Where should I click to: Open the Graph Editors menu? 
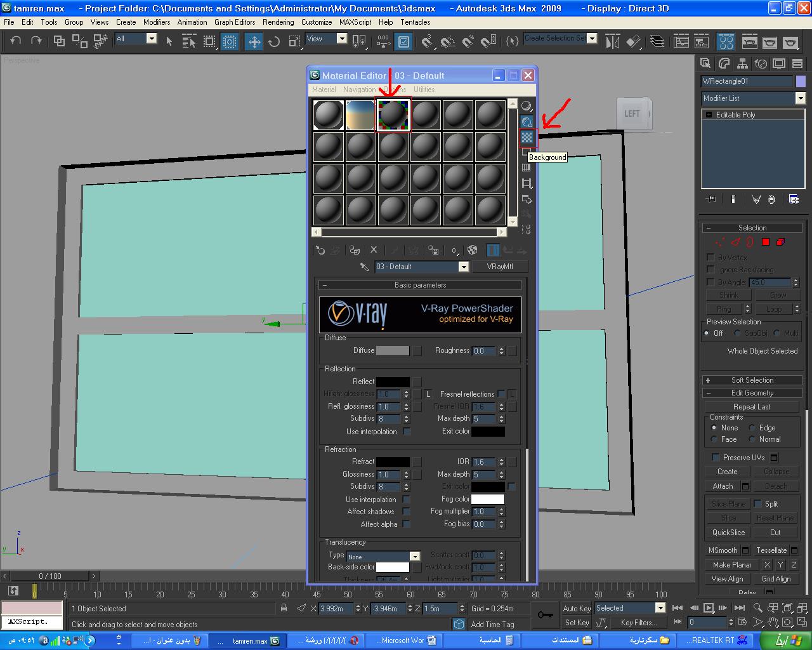point(235,22)
